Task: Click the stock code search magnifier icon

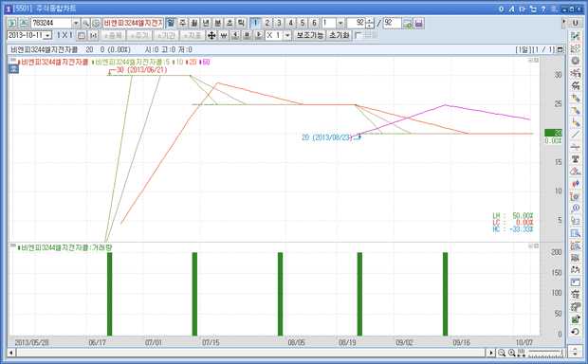Action: pyautogui.click(x=86, y=24)
